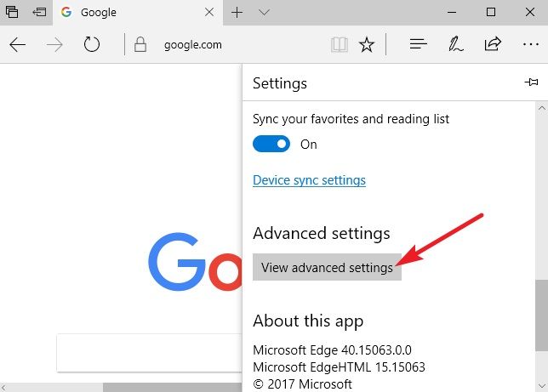Pin the Settings pane open
Viewport: 548px width, 392px height.
(x=532, y=82)
